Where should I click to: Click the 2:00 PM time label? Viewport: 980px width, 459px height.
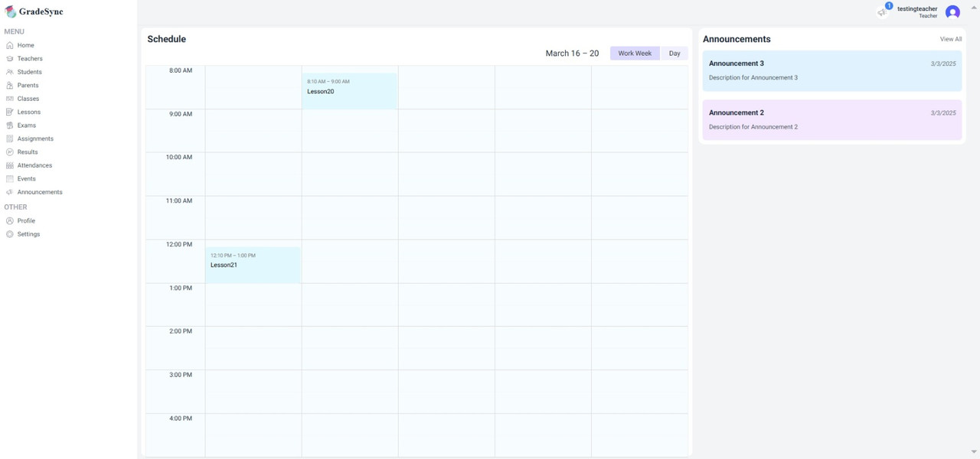click(181, 331)
